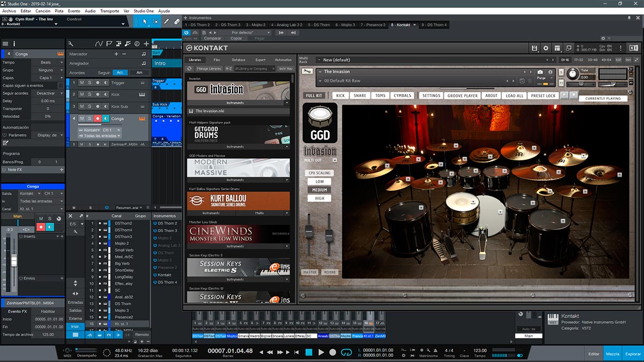Click the stop button in transport
Image resolution: width=644 pixels, height=362 pixels.
pyautogui.click(x=309, y=352)
